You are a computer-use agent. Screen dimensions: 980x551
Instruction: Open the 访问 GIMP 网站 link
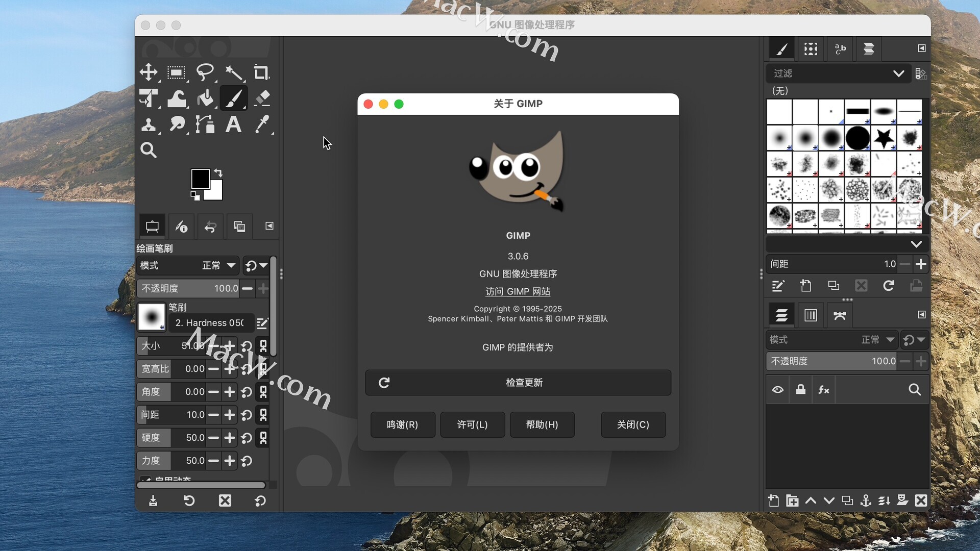coord(518,291)
